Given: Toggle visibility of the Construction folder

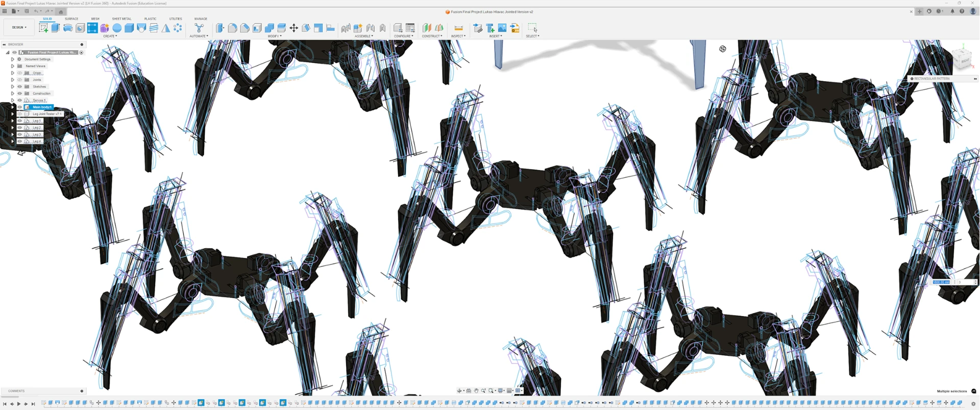Looking at the screenshot, I should 20,93.
